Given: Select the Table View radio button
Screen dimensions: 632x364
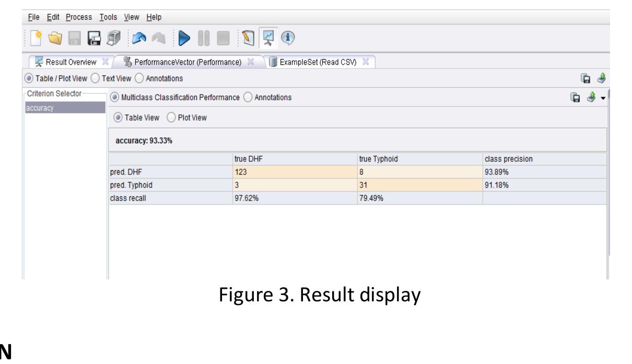Looking at the screenshot, I should click(x=118, y=118).
